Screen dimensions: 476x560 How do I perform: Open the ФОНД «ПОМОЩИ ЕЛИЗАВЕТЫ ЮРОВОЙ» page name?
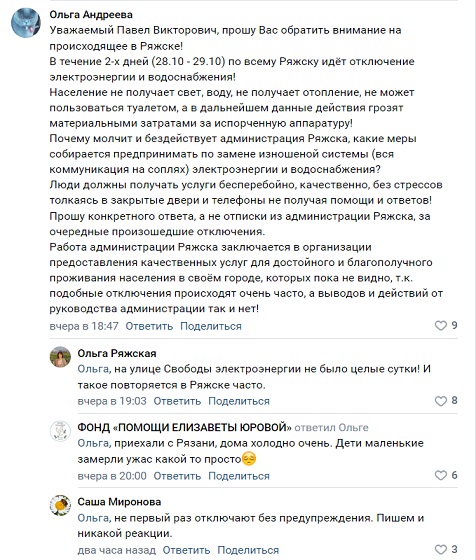(184, 427)
